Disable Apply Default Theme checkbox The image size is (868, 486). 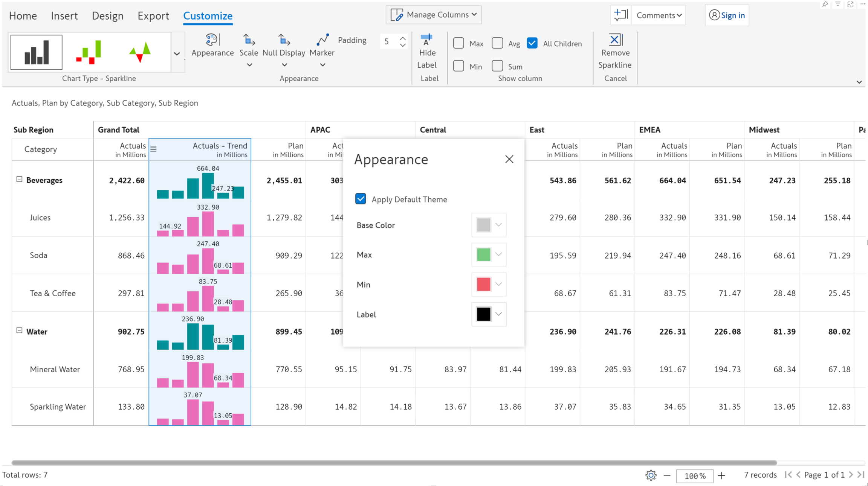pos(361,199)
